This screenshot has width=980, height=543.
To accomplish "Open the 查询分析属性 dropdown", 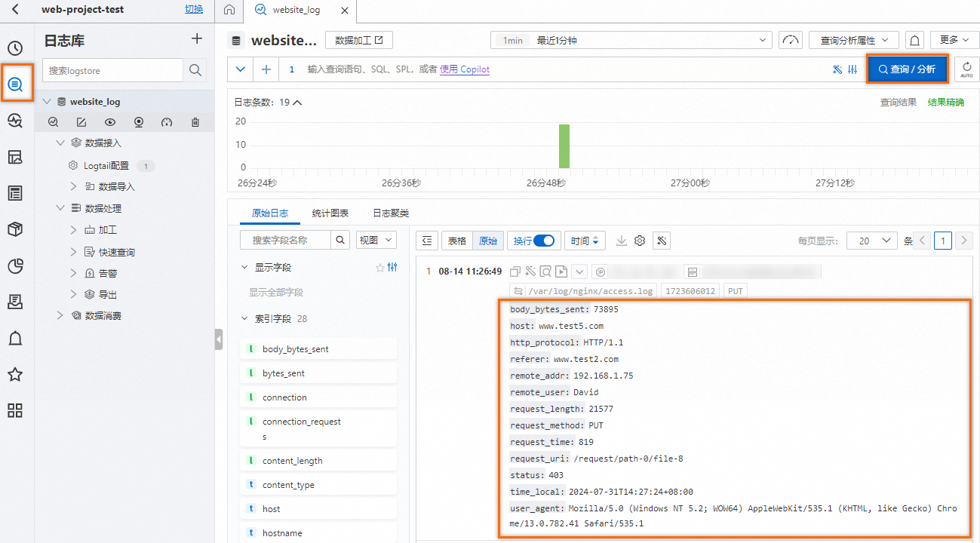I will [x=854, y=40].
